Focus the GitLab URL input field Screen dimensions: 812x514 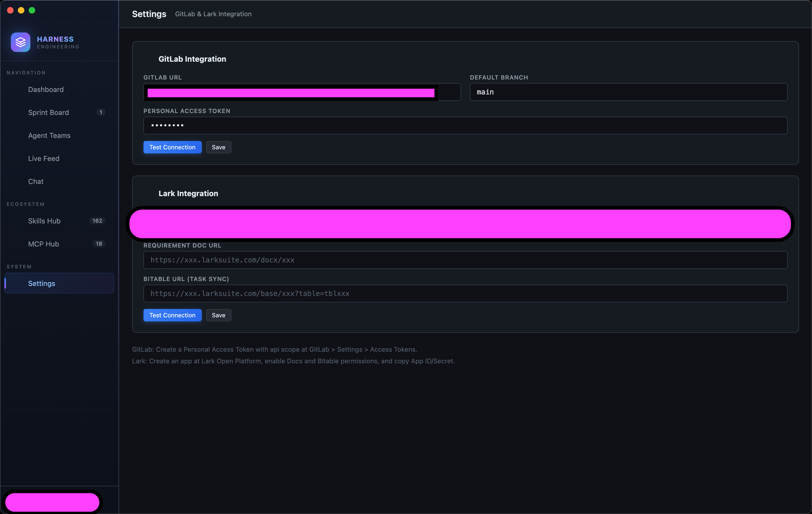[x=302, y=92]
